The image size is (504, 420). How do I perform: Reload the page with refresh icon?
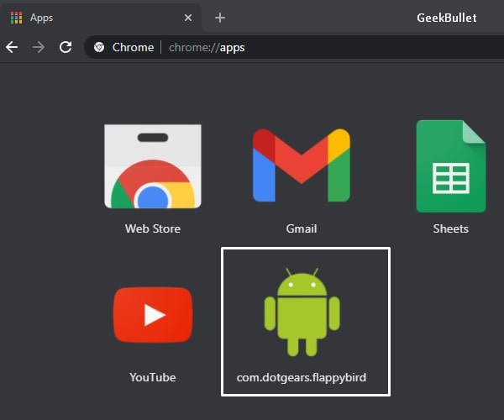(x=66, y=47)
